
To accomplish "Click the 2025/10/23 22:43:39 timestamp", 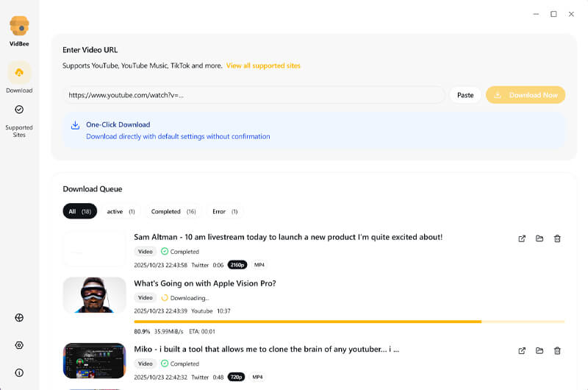I will coord(160,311).
